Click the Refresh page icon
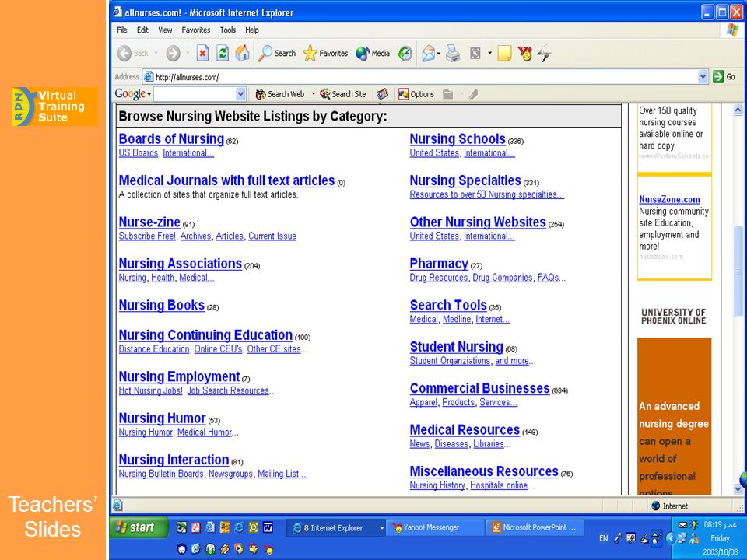The image size is (747, 560). [x=223, y=54]
